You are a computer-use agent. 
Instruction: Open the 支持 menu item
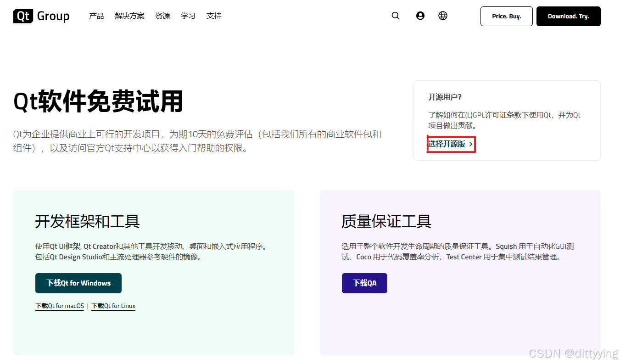pos(214,16)
